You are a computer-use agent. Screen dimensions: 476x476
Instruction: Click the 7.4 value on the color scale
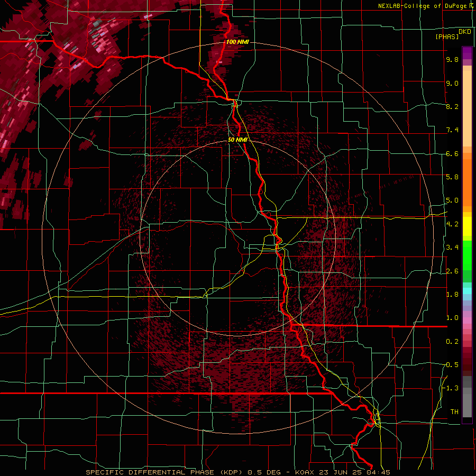coord(452,130)
